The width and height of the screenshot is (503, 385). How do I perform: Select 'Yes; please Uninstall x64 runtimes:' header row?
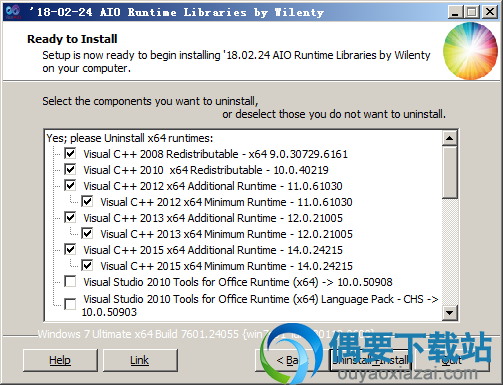coord(130,138)
